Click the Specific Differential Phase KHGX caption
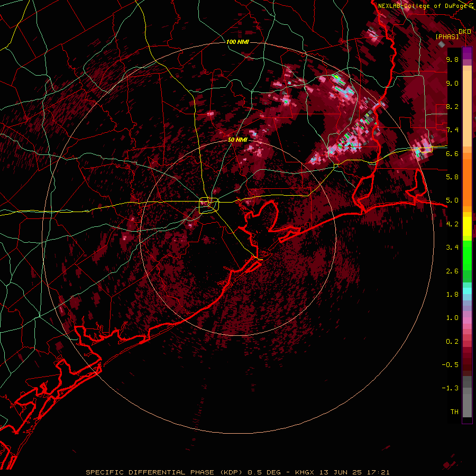 click(x=237, y=472)
